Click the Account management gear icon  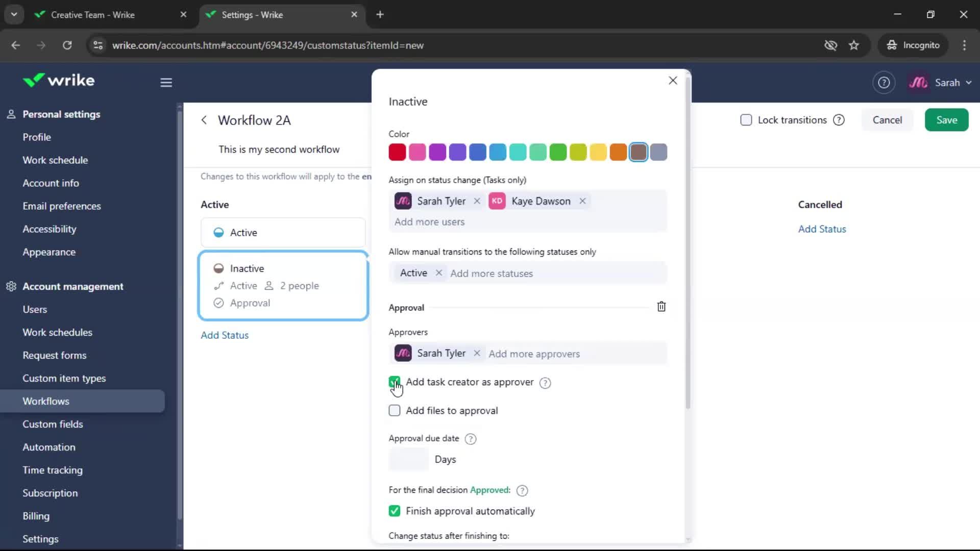11,286
